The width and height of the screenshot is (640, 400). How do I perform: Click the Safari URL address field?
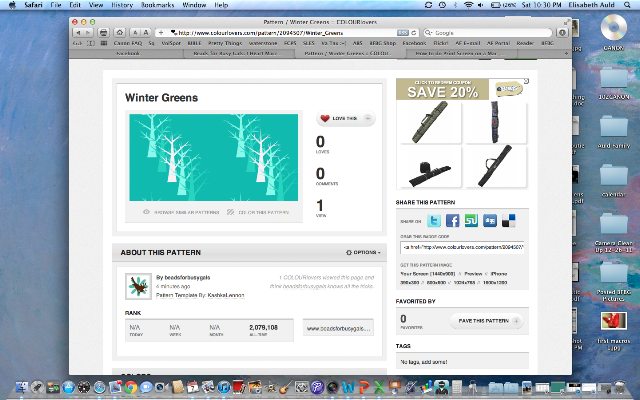click(286, 33)
